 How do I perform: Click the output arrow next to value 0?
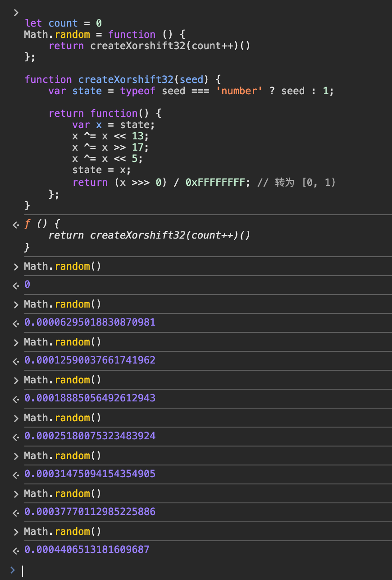pos(16,285)
